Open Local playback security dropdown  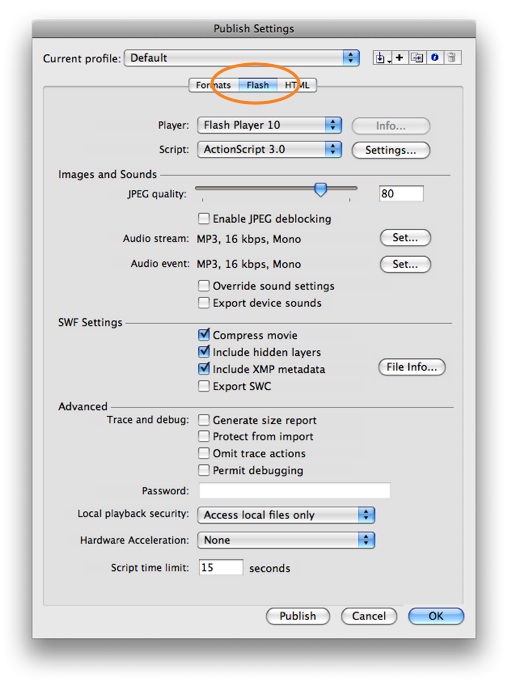tap(286, 515)
